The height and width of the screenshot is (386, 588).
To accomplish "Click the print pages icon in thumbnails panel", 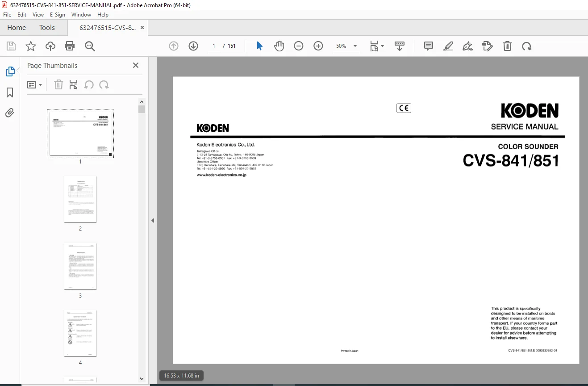I will pos(74,84).
